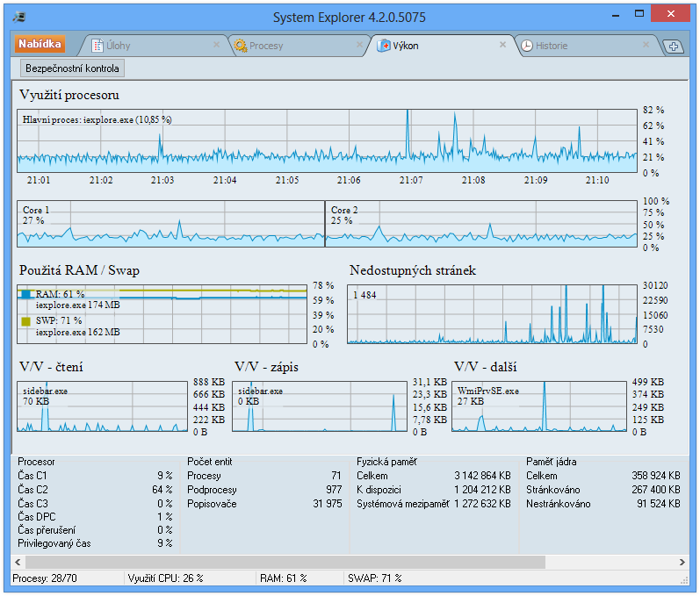The height and width of the screenshot is (596, 700).
Task: Click the 'SWP: 71 %' legend label
Action: tap(59, 320)
